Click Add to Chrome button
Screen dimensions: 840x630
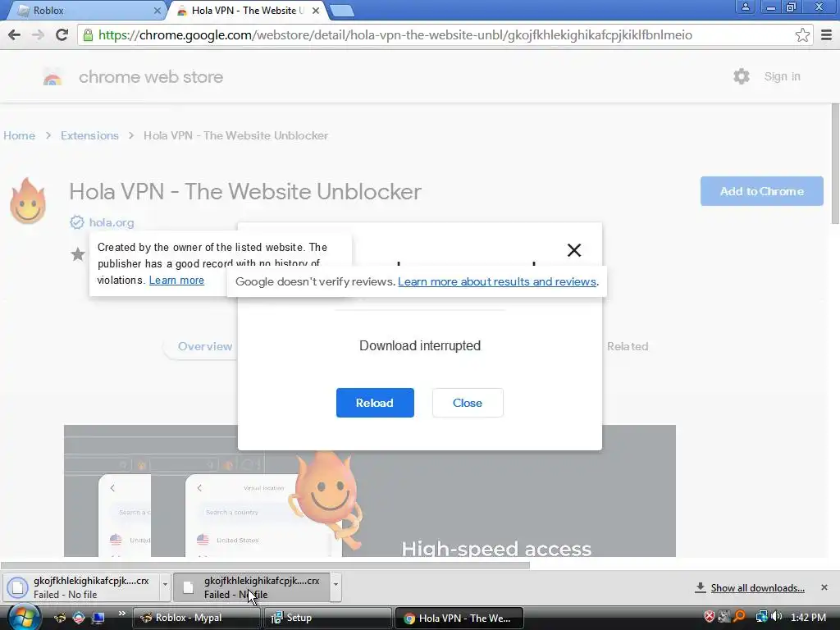pyautogui.click(x=762, y=191)
